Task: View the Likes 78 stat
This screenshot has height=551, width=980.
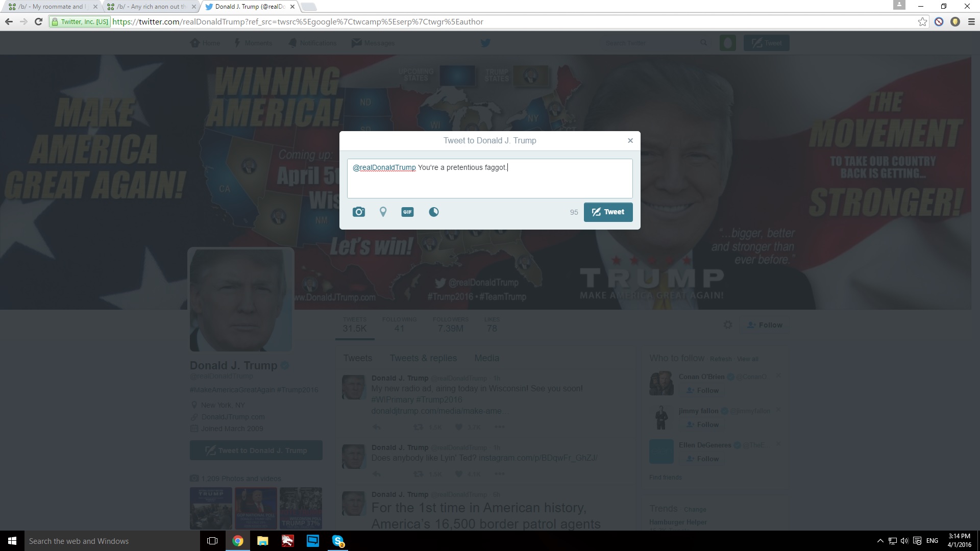Action: [x=492, y=324]
